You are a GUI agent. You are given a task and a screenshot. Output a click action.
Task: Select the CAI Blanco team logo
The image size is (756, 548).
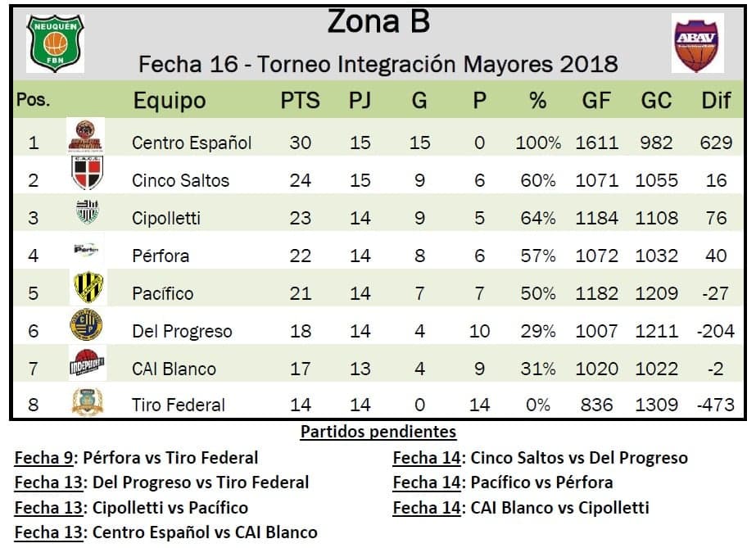86,365
